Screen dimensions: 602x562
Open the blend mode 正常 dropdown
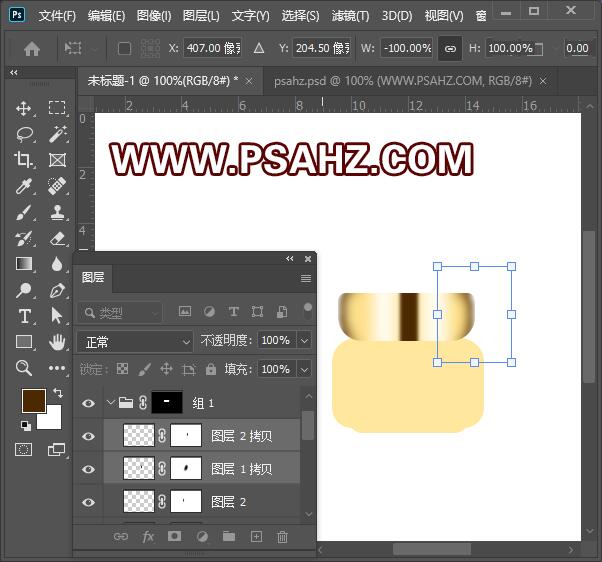[135, 341]
